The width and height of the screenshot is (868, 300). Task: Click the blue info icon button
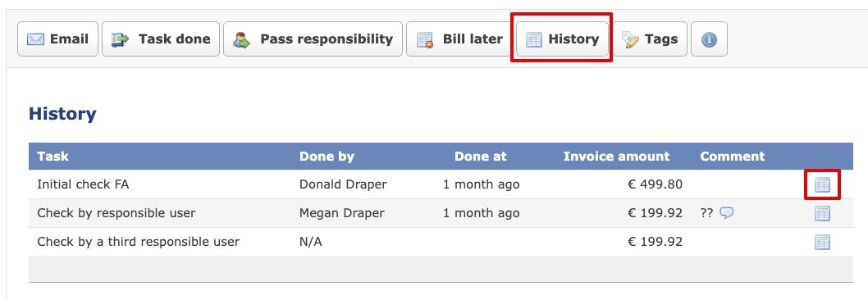coord(709,39)
